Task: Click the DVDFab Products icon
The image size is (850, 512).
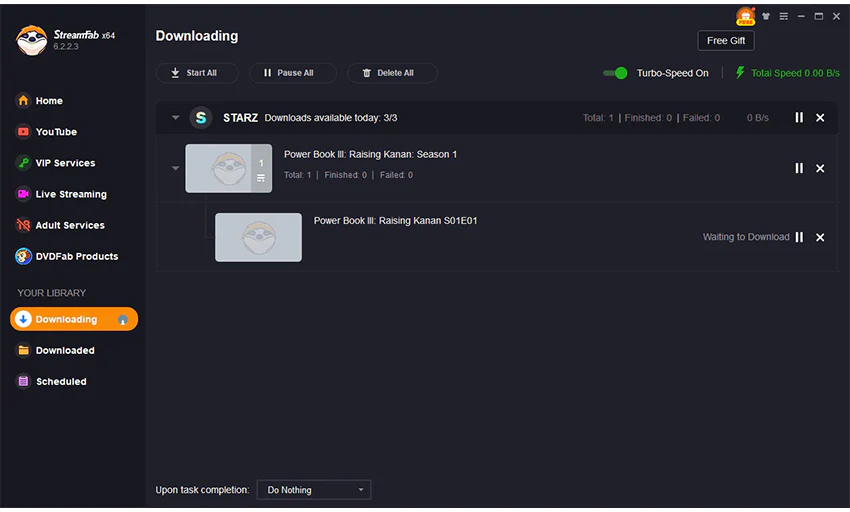Action: [23, 256]
